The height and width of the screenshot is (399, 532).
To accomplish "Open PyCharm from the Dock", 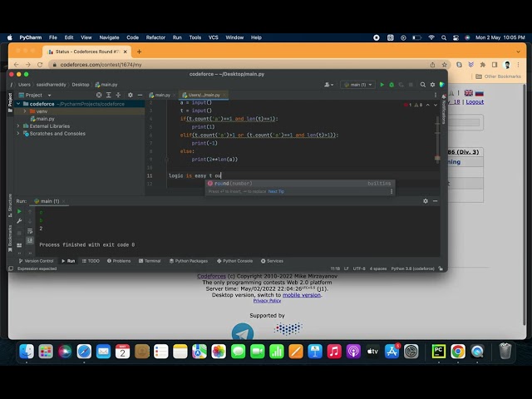I will 438,352.
